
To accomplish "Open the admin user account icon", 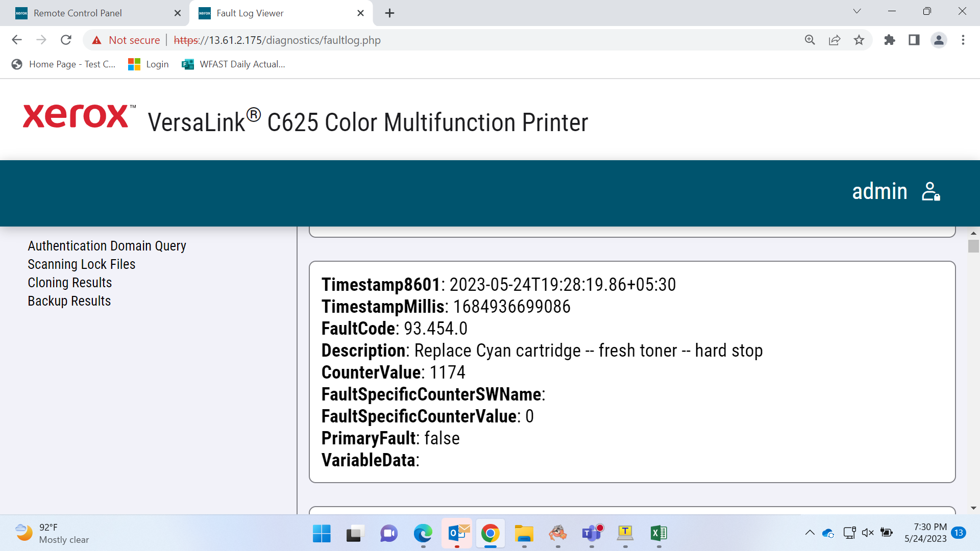I will [931, 192].
